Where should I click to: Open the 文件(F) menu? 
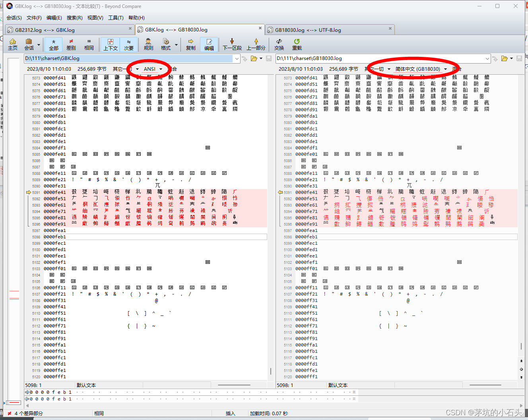[34, 17]
